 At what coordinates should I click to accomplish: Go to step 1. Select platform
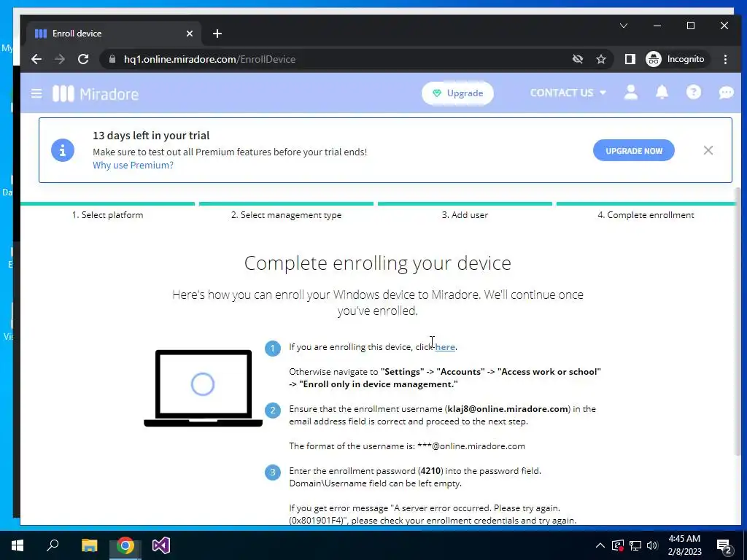click(107, 215)
